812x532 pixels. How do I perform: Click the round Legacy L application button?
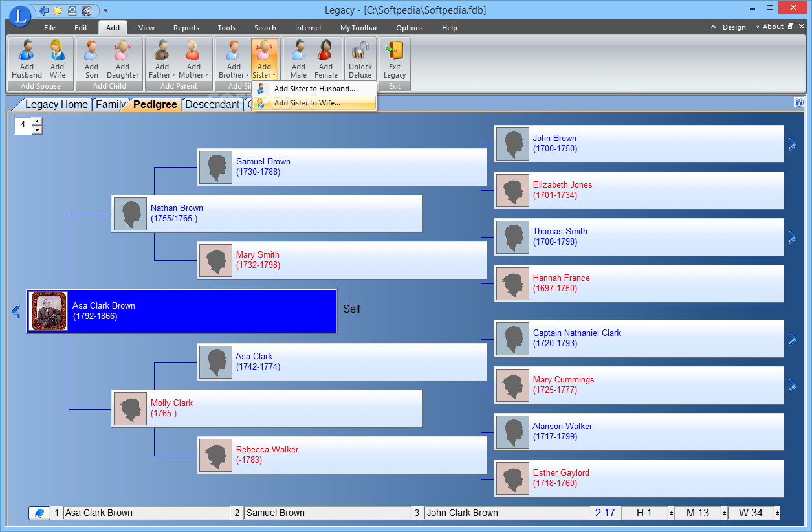tap(20, 16)
